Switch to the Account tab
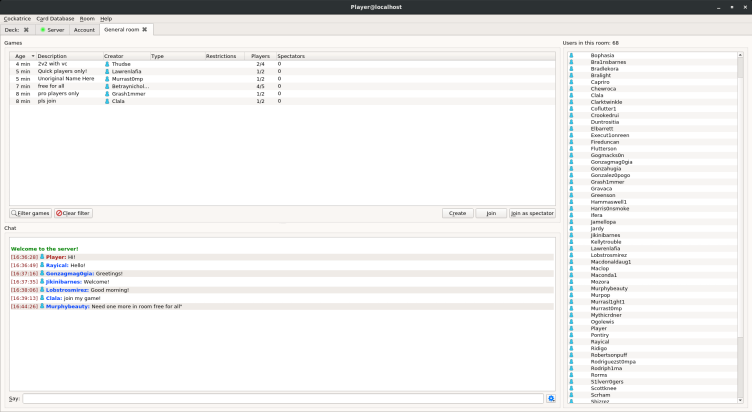This screenshot has height=412, width=752. (x=84, y=30)
